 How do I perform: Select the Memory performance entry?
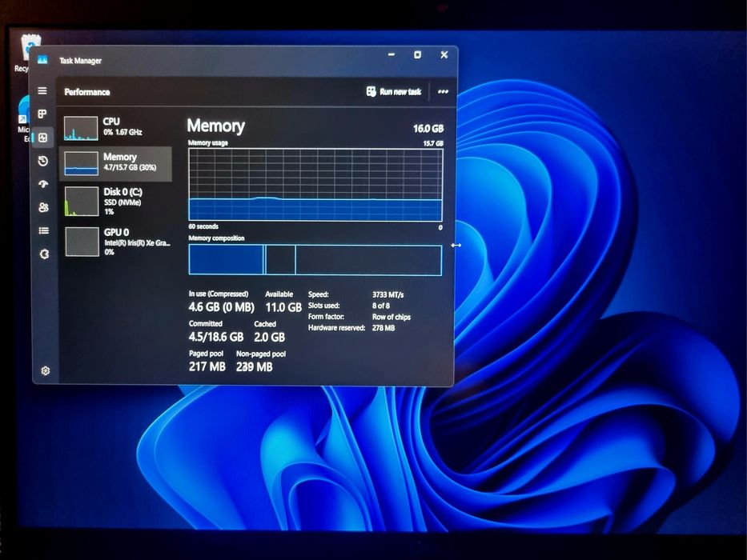point(116,163)
